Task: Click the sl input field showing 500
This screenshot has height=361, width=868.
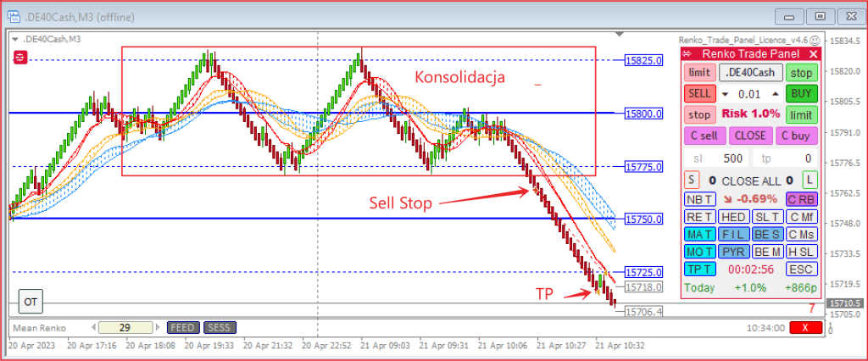Action: (732, 158)
